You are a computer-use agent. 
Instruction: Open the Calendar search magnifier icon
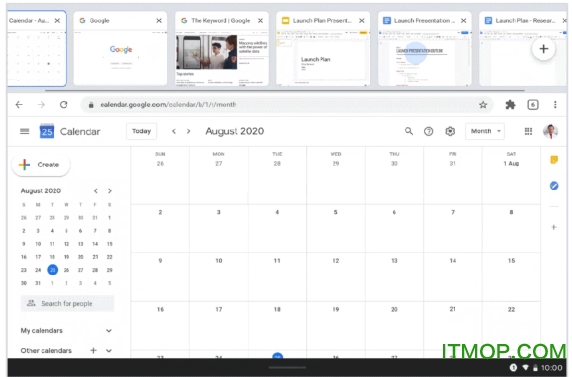tap(409, 131)
